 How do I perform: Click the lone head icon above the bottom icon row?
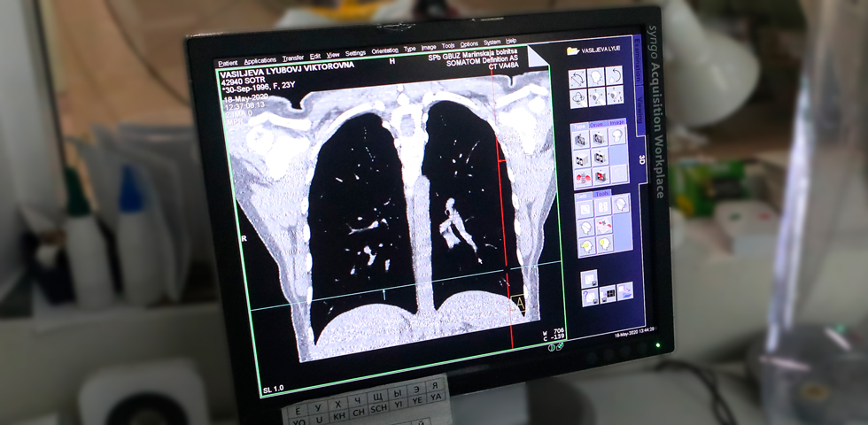[589, 280]
